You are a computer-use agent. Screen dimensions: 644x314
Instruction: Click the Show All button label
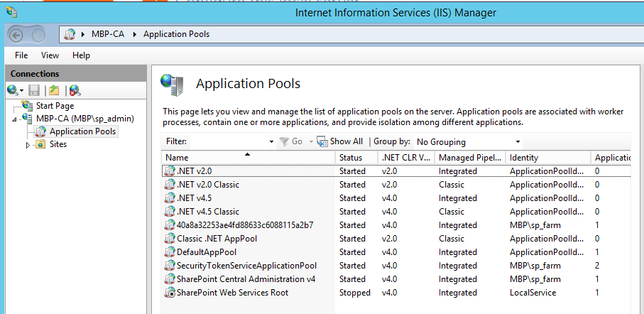coord(346,141)
